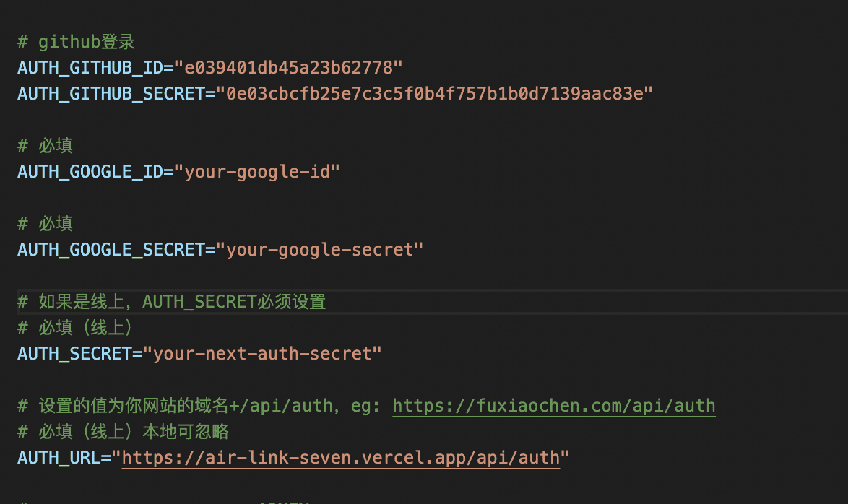Screen dimensions: 848x504
Task: Place cursor in the "your-google-secret" value
Action: 324,250
